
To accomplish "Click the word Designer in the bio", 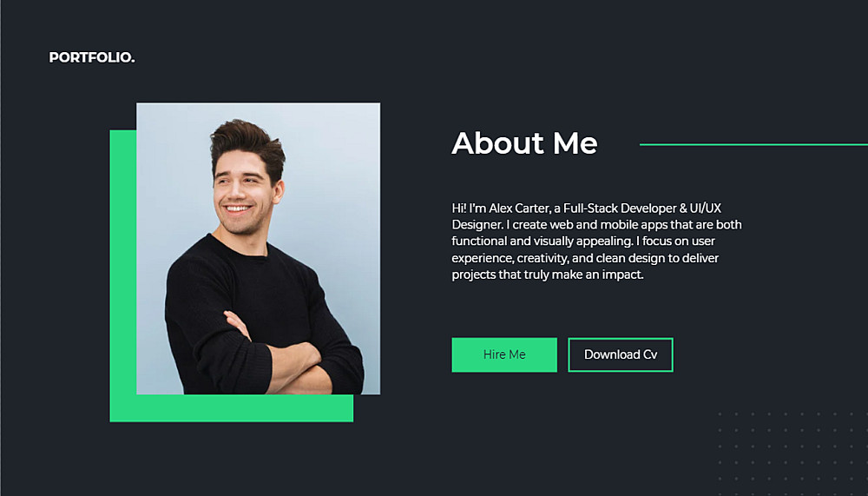I will 477,225.
